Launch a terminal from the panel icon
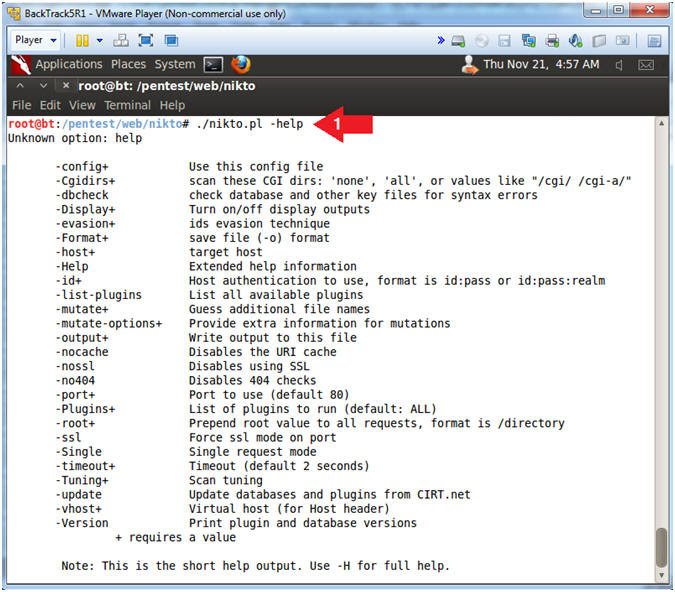 pos(213,65)
